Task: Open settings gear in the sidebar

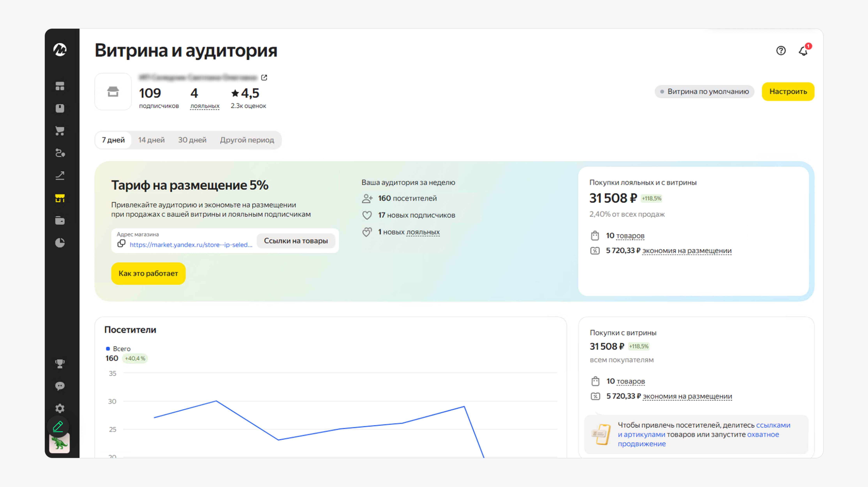Action: [x=60, y=408]
